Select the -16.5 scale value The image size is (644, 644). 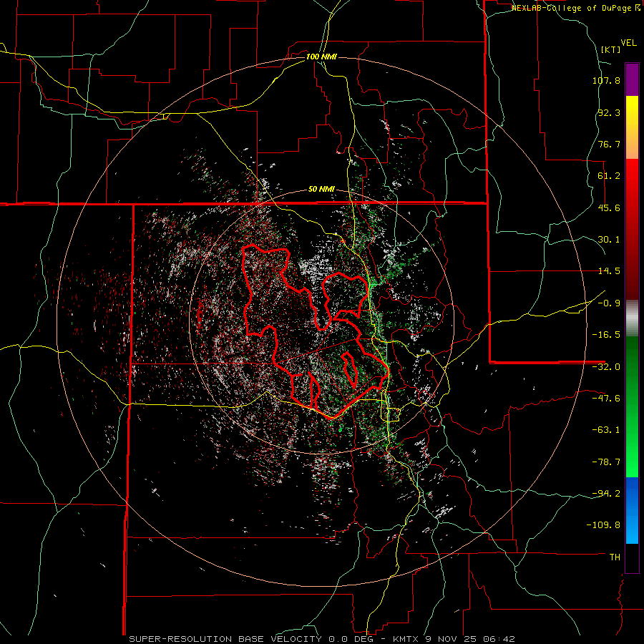pyautogui.click(x=606, y=335)
